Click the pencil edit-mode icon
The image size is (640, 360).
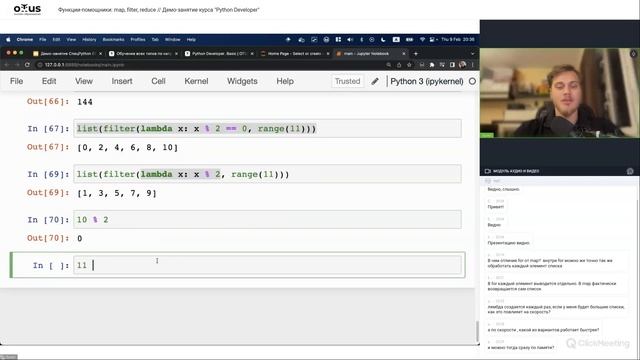pos(375,81)
